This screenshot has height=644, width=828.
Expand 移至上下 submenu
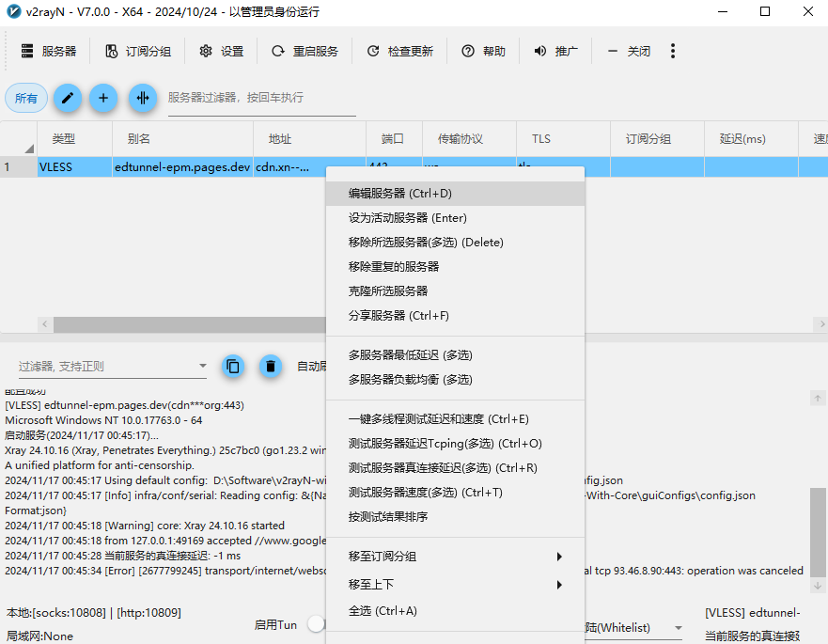click(x=455, y=585)
